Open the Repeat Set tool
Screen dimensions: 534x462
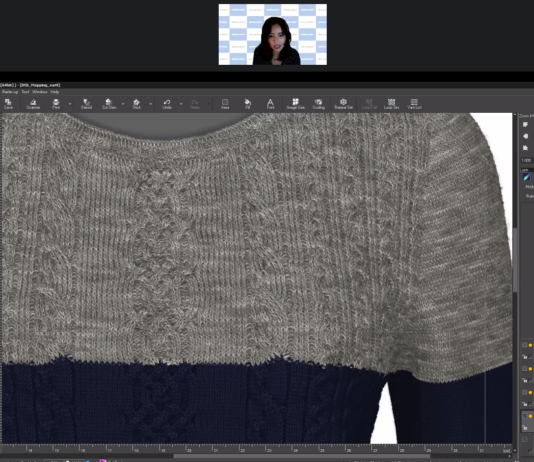(x=343, y=103)
